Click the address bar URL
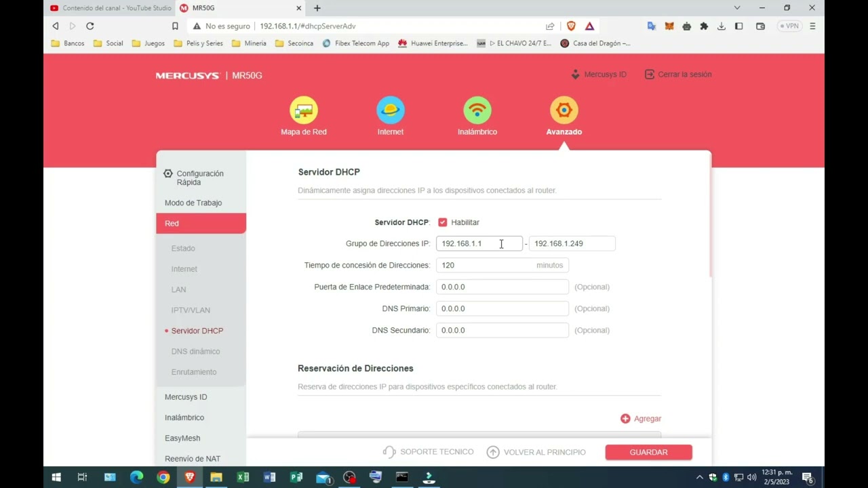The height and width of the screenshot is (488, 868). pos(308,26)
